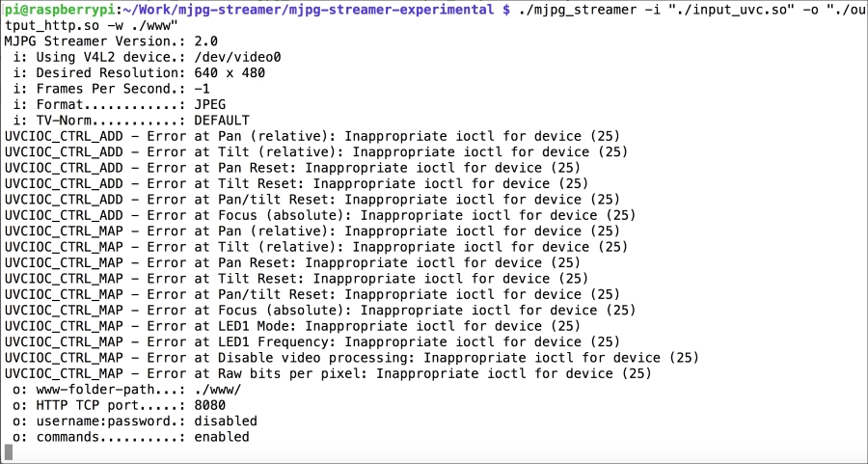This screenshot has height=464, width=868.
Task: Click the commands enabled value
Action: coord(222,437)
